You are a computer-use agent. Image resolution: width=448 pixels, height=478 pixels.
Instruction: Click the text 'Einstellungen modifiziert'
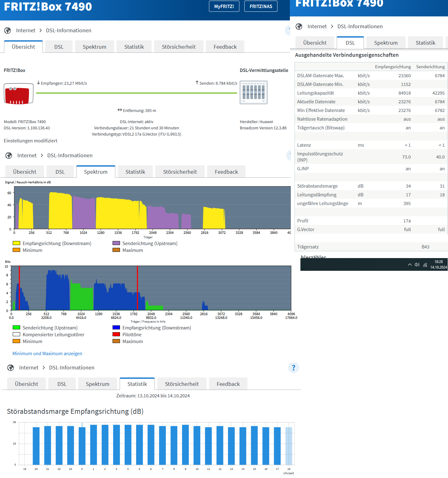tap(31, 141)
